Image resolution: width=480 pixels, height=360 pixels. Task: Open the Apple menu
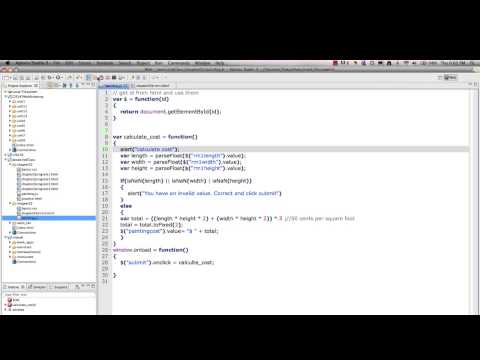(x=7, y=63)
